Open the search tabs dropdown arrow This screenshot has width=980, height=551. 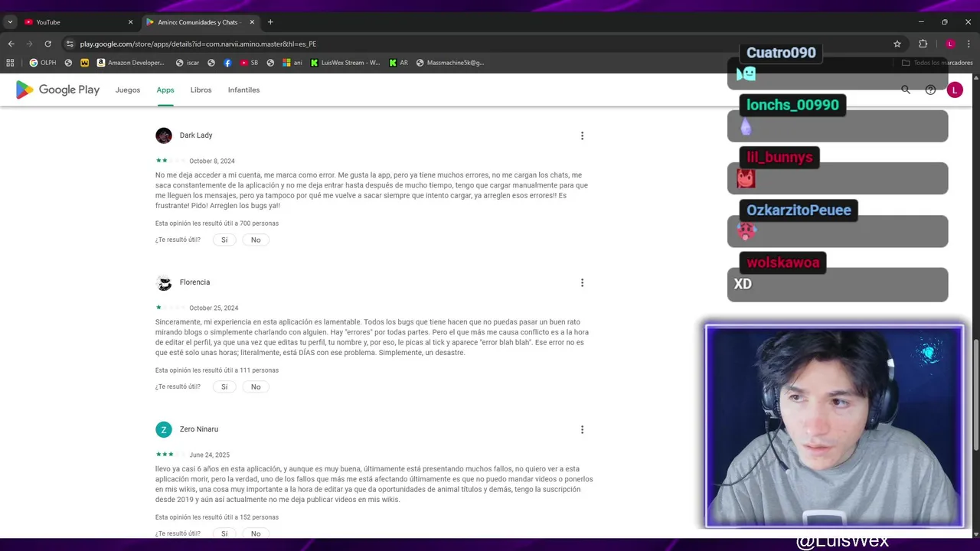tap(10, 22)
